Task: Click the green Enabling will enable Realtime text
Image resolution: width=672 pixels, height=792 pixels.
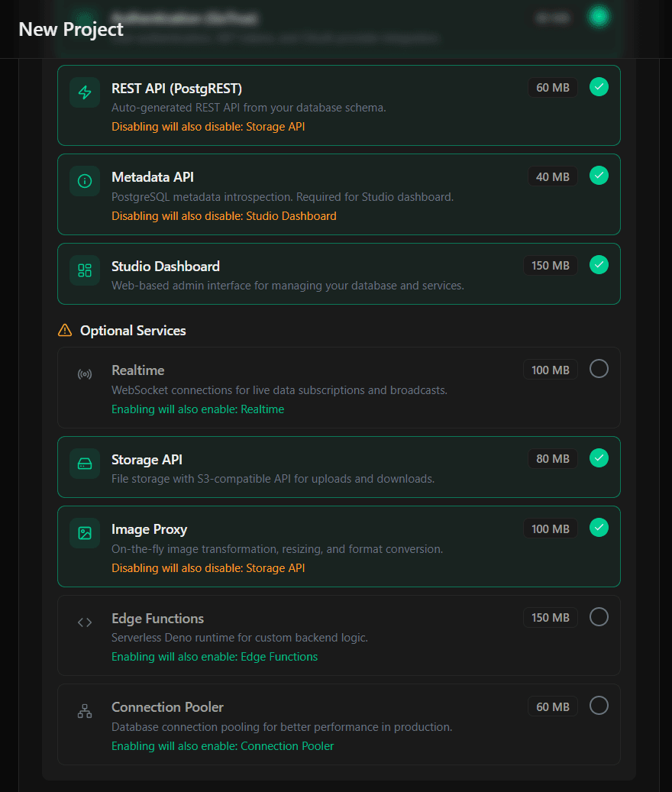Action: pyautogui.click(x=198, y=409)
